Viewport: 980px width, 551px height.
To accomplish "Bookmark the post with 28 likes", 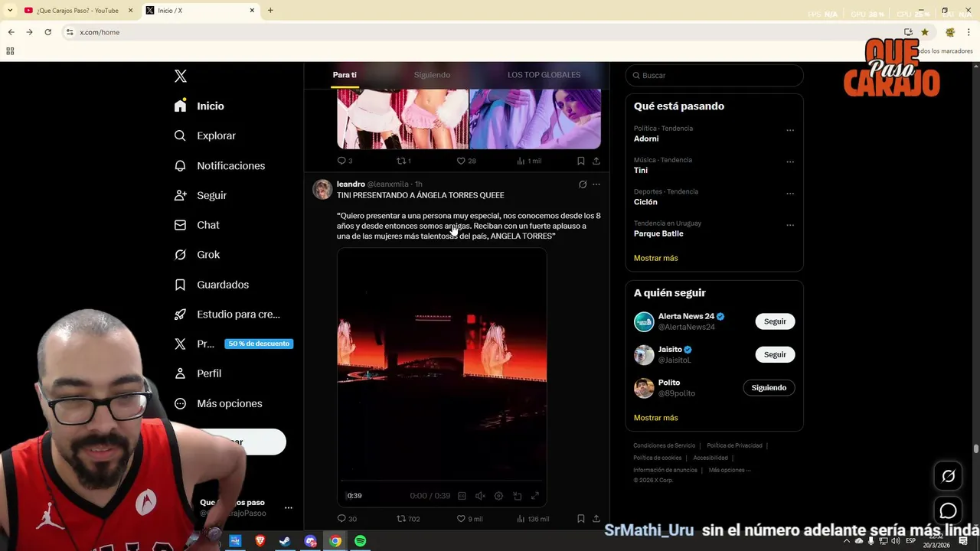I will click(581, 161).
